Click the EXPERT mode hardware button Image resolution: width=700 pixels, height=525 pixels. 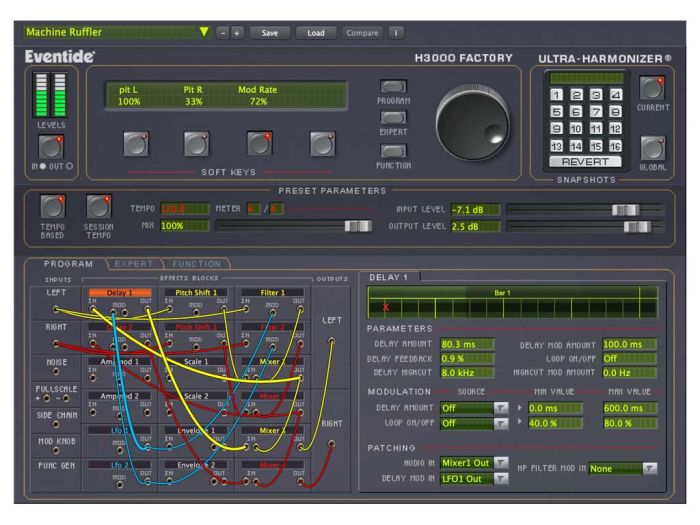click(393, 117)
